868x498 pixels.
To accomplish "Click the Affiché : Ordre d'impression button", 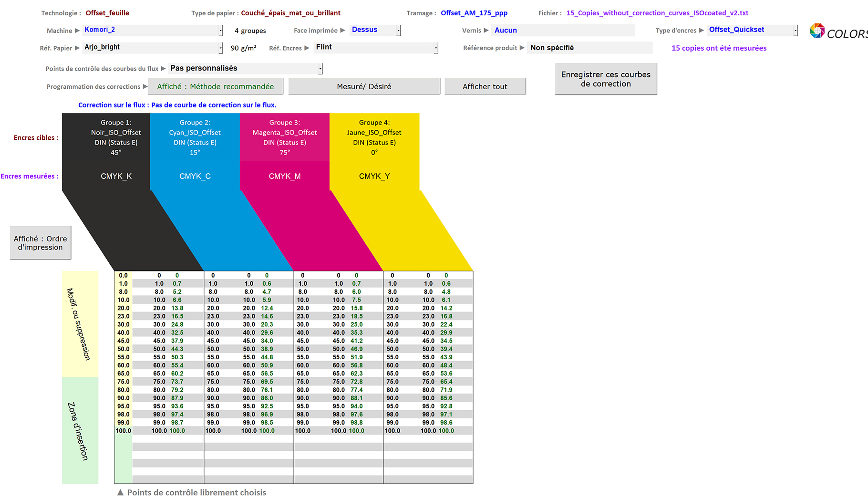I will point(41,243).
